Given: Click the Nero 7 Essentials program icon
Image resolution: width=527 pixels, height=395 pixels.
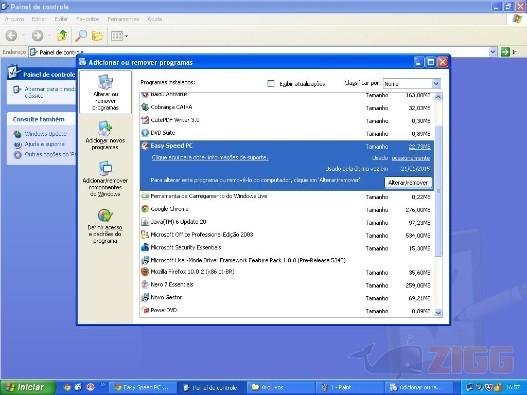Looking at the screenshot, I should pos(145,284).
